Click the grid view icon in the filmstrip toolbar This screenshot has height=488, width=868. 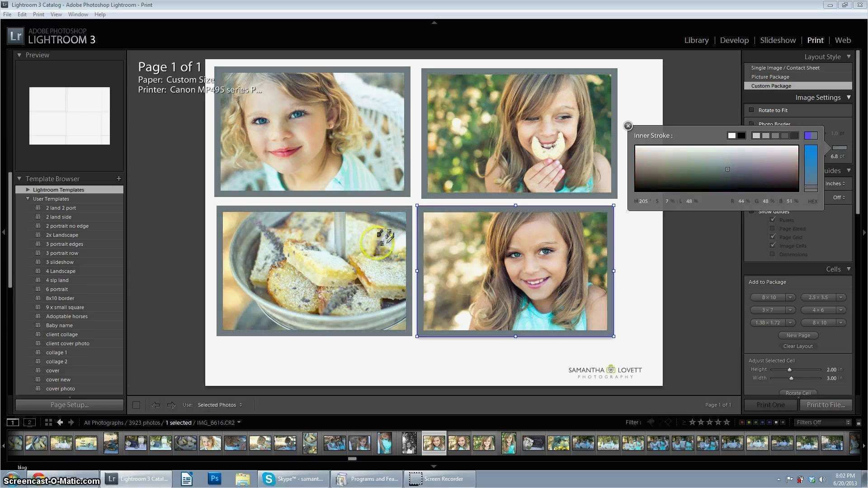pos(48,422)
